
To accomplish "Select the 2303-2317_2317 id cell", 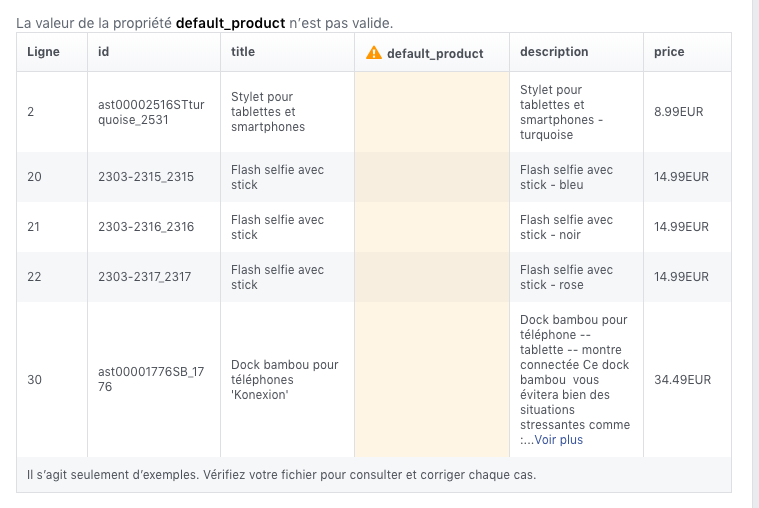I will (154, 277).
